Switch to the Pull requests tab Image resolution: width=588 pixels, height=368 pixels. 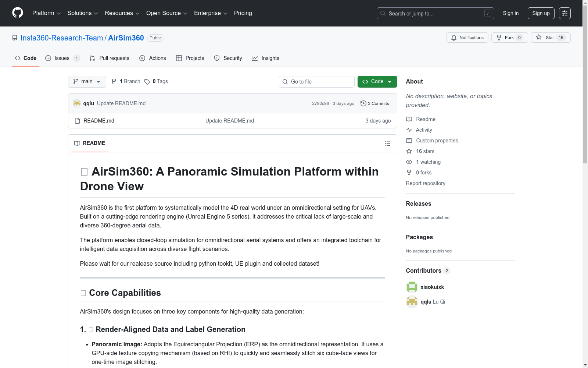[x=110, y=58]
